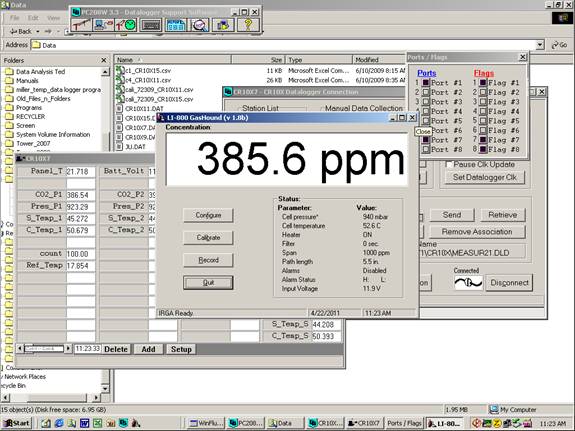Open PC208W Status clock icon

coord(125,25)
